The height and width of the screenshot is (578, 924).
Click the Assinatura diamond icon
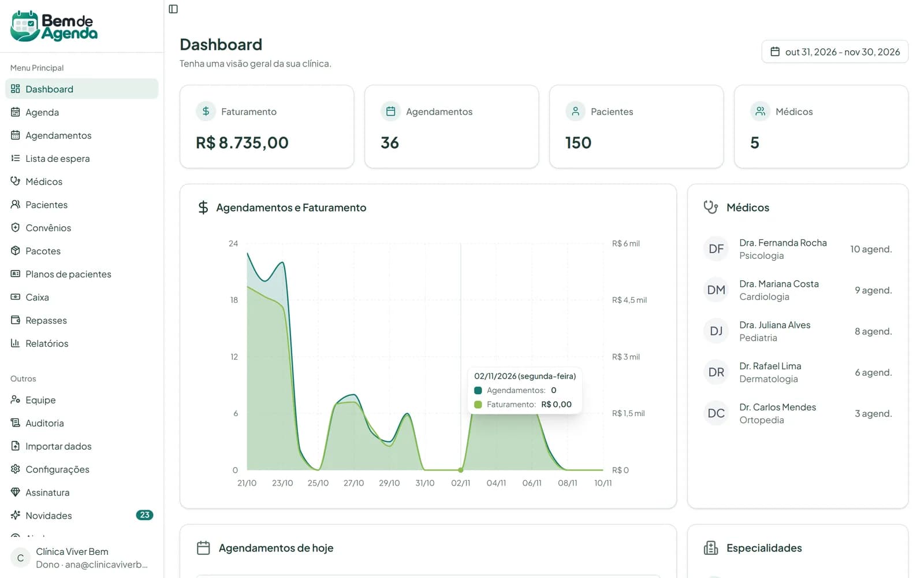click(x=16, y=492)
